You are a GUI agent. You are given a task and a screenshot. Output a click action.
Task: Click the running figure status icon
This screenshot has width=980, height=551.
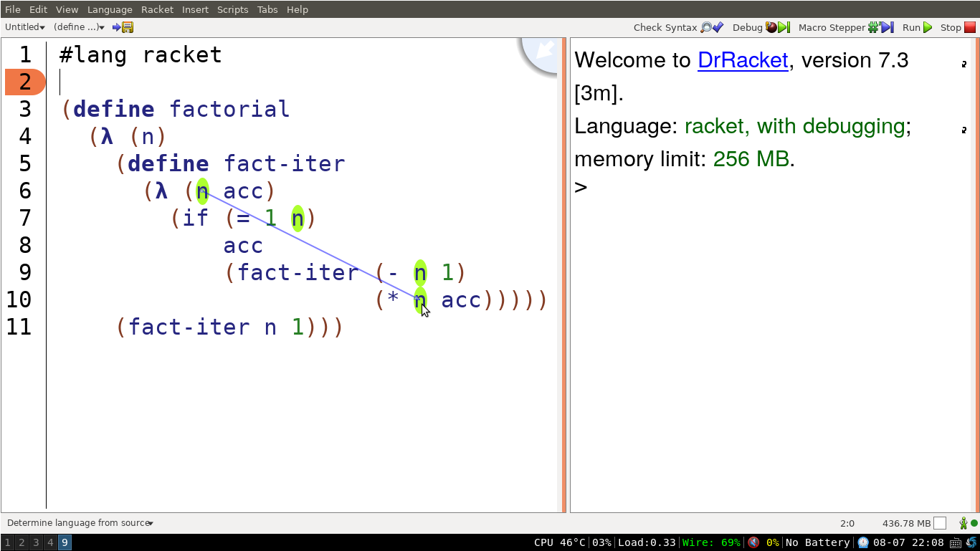pyautogui.click(x=964, y=524)
